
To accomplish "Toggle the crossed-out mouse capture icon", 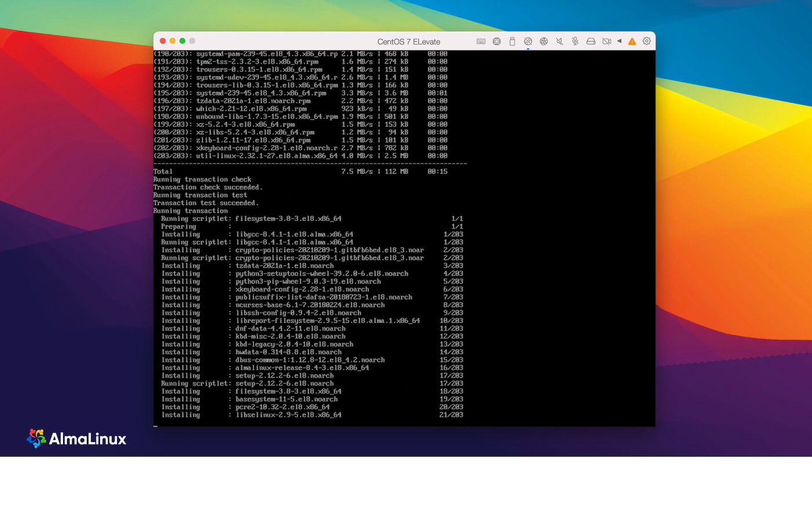I will click(x=528, y=41).
